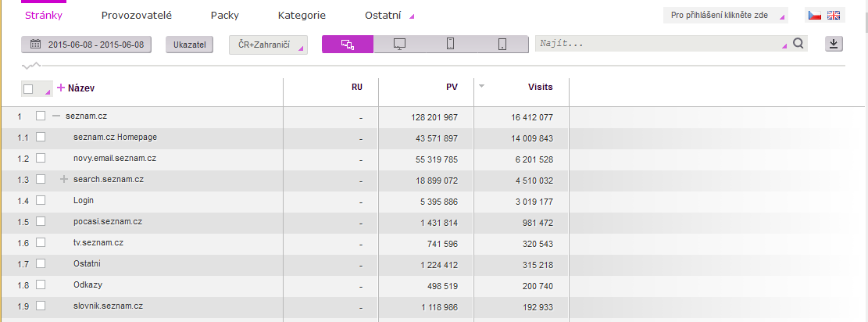Tick the checkbox for seznam.cz row
Viewport: 868px width, 322px height.
[41, 116]
